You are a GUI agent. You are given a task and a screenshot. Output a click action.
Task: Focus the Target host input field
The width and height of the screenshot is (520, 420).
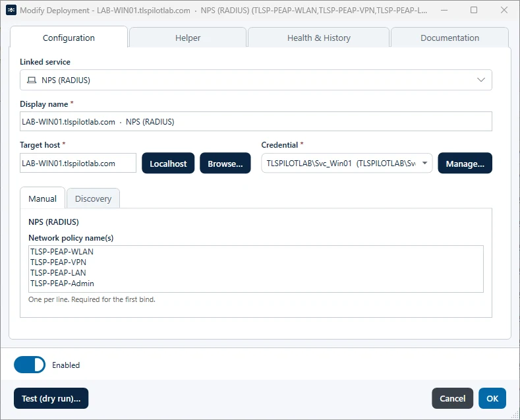(78, 163)
